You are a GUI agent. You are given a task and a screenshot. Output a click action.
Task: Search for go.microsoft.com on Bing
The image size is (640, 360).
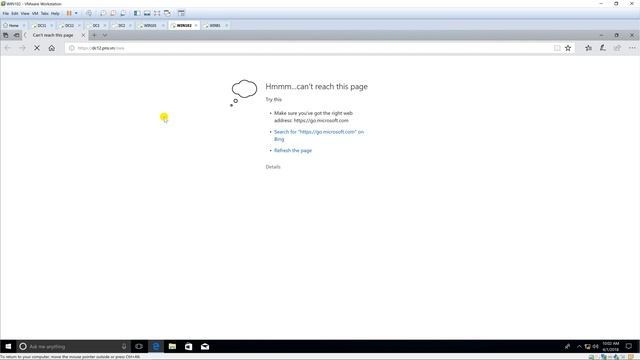(319, 136)
